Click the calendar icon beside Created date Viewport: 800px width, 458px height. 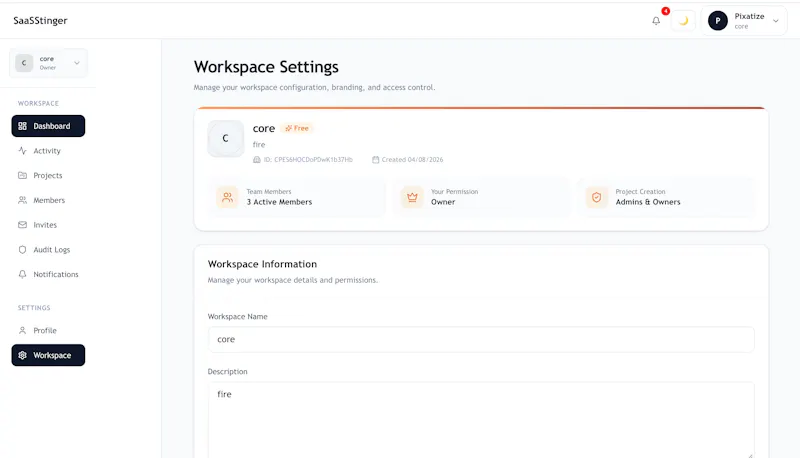[x=376, y=160]
